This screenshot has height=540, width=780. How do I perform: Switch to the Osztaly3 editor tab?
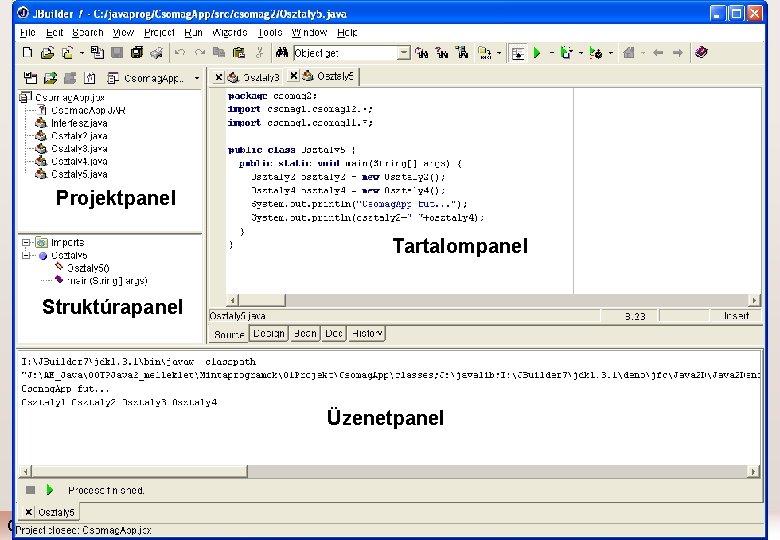(x=255, y=77)
